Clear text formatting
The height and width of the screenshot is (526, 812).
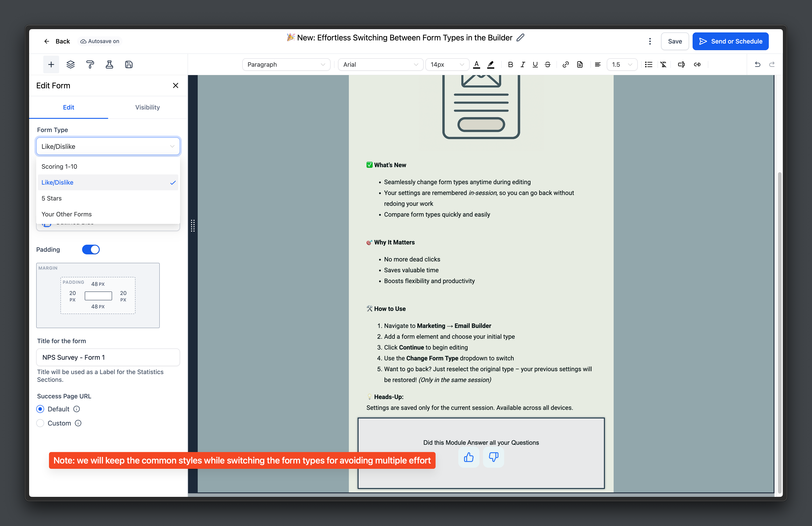(663, 64)
